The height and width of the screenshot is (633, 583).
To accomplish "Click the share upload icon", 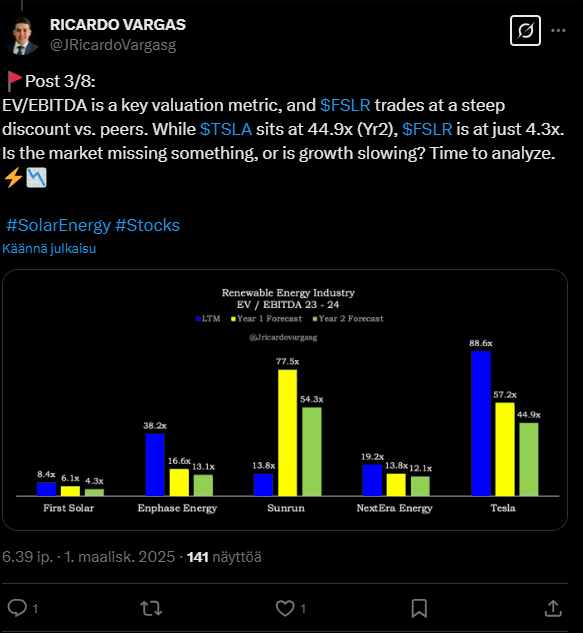I will pyautogui.click(x=553, y=608).
